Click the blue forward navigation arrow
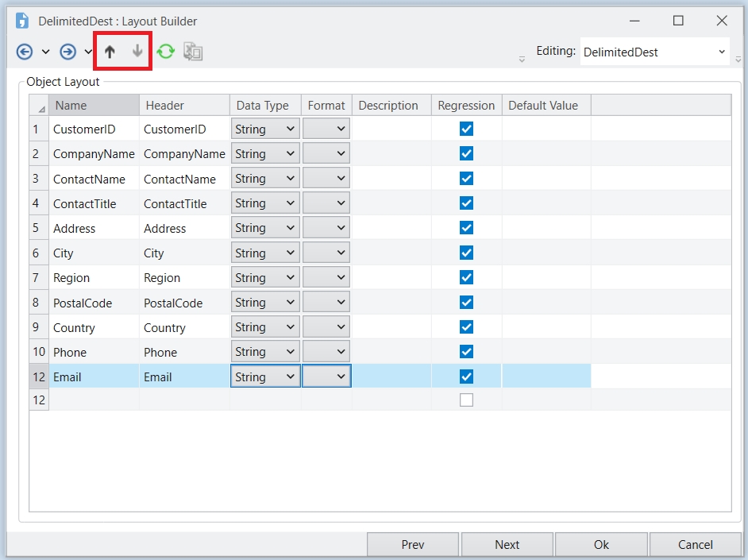This screenshot has width=748, height=560. [x=68, y=52]
